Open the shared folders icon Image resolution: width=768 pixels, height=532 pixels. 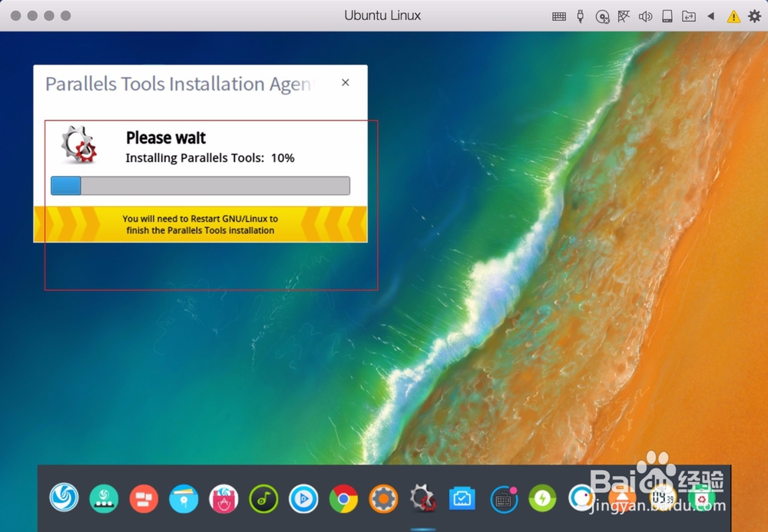click(689, 16)
